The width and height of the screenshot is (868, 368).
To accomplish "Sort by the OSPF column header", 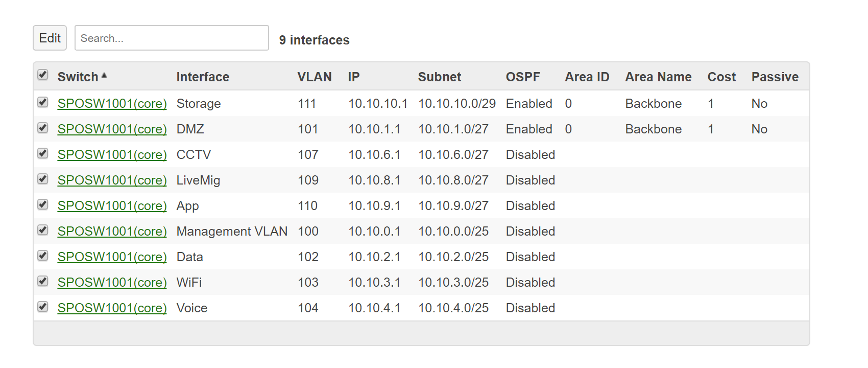I will (x=523, y=77).
